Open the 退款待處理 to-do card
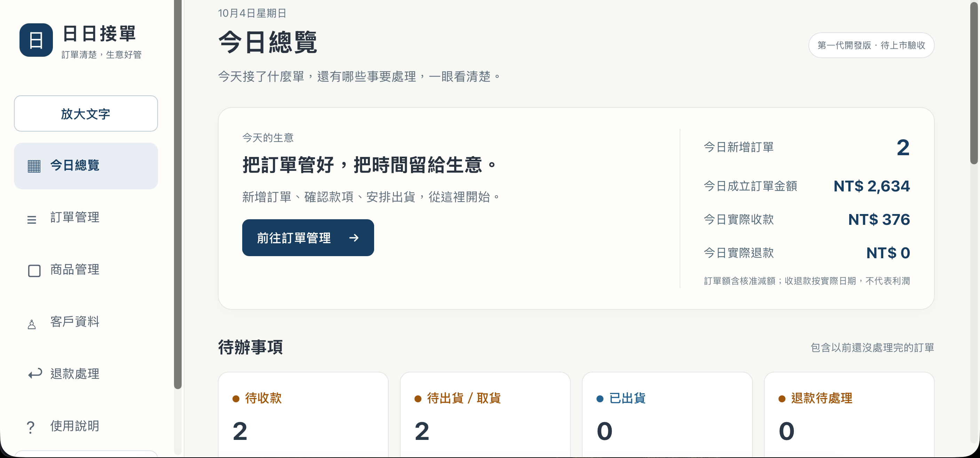 (x=849, y=414)
